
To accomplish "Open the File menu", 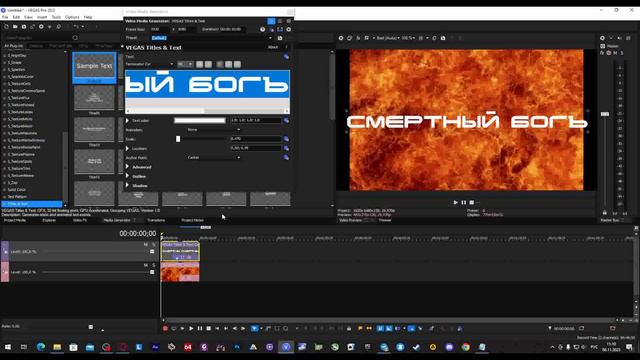I will click(x=5, y=17).
